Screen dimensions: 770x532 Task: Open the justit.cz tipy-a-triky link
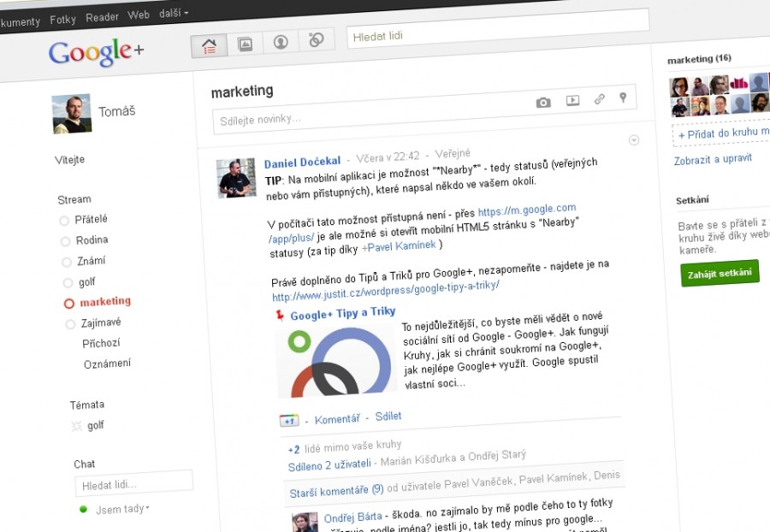point(386,291)
